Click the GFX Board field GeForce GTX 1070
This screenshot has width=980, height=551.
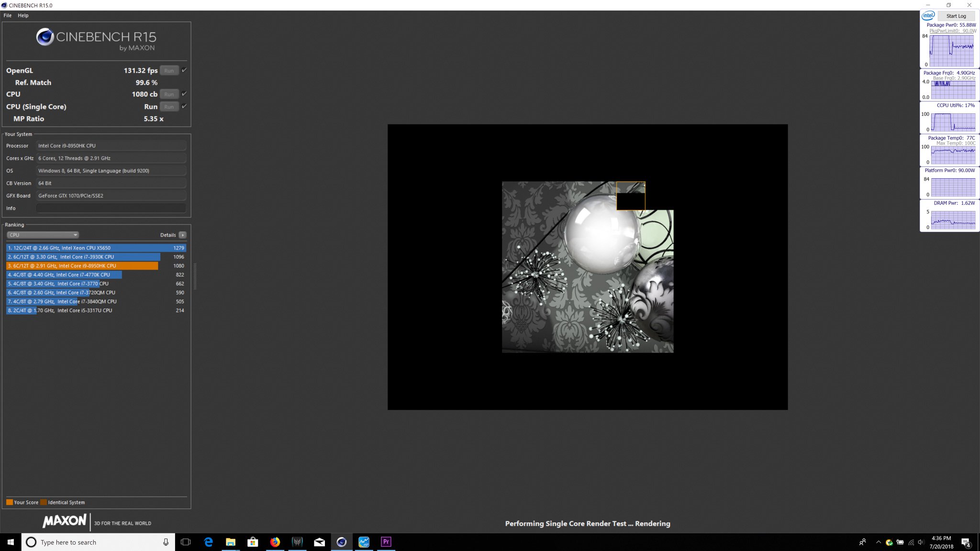(111, 196)
